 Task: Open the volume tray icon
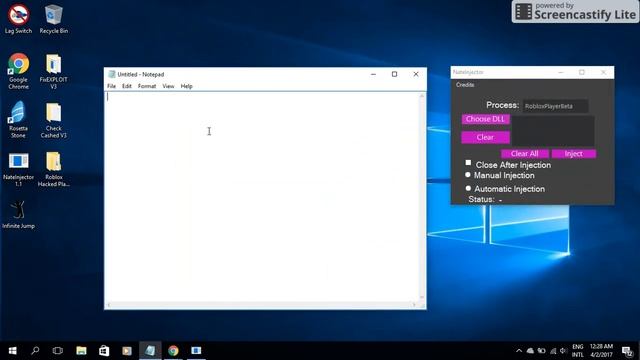(x=563, y=351)
